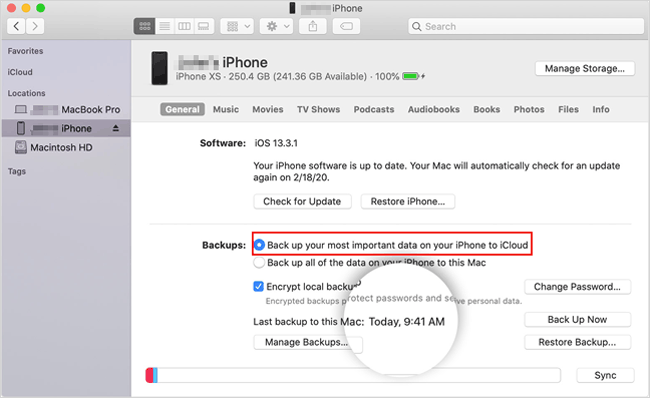The image size is (650, 401).
Task: Click Back Up Now button
Action: pyautogui.click(x=577, y=320)
